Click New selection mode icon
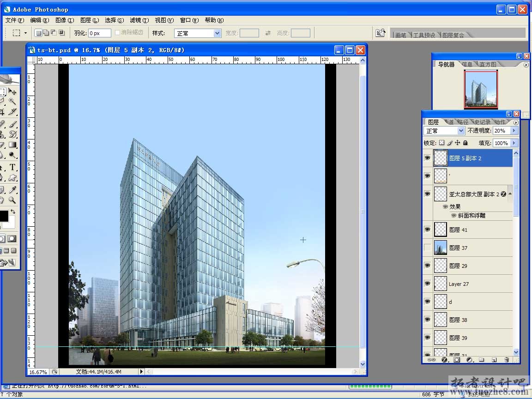Screen dimensions: 532x399 38,33
